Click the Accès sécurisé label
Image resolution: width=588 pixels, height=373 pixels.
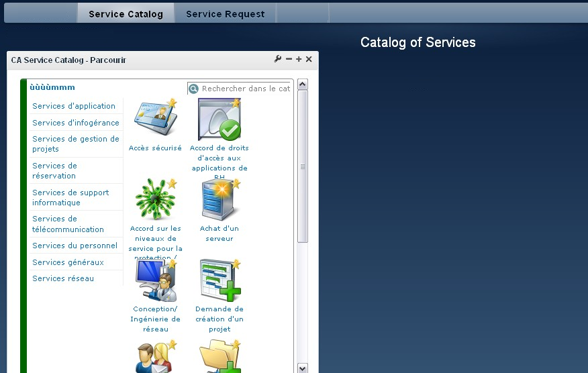point(155,148)
